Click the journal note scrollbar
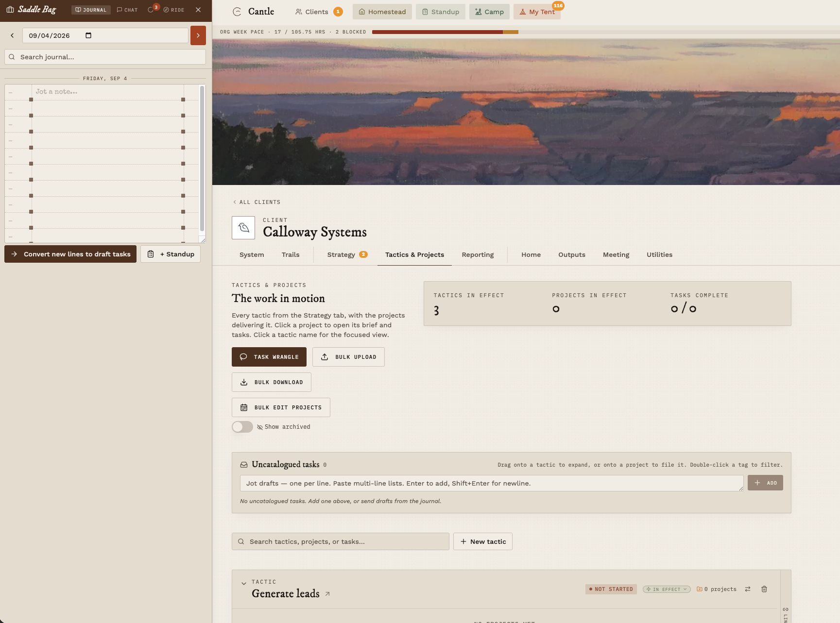 [x=202, y=159]
